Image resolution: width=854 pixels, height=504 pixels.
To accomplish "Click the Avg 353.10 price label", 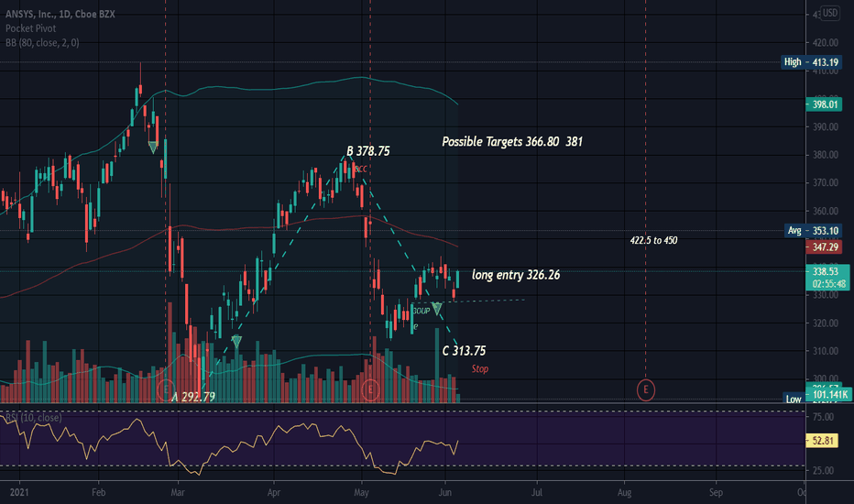I will tap(813, 231).
